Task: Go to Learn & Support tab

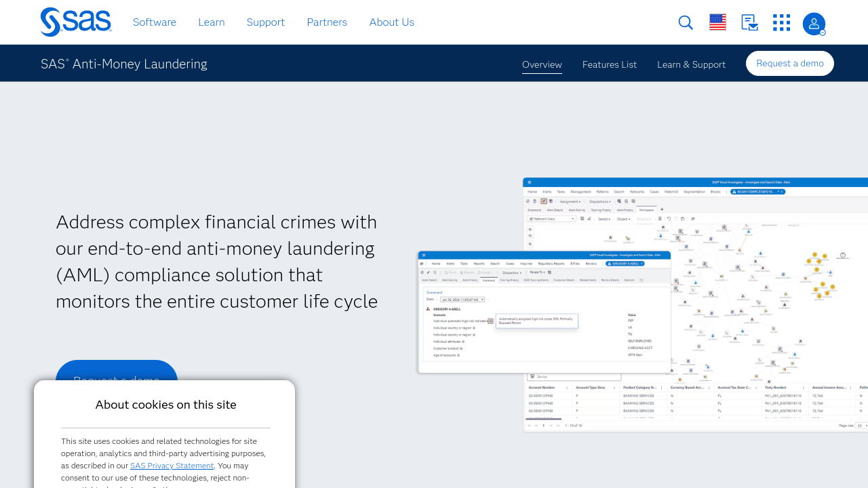Action: point(691,64)
